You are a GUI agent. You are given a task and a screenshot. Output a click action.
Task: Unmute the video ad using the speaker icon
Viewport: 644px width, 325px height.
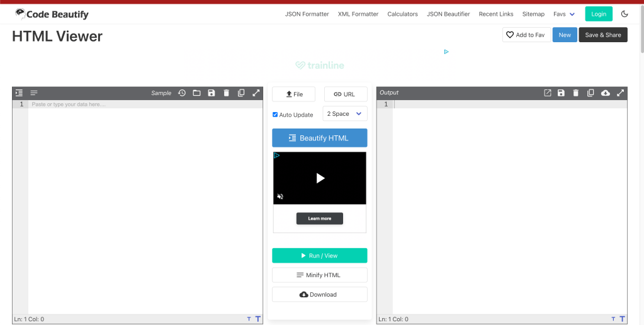tap(280, 197)
